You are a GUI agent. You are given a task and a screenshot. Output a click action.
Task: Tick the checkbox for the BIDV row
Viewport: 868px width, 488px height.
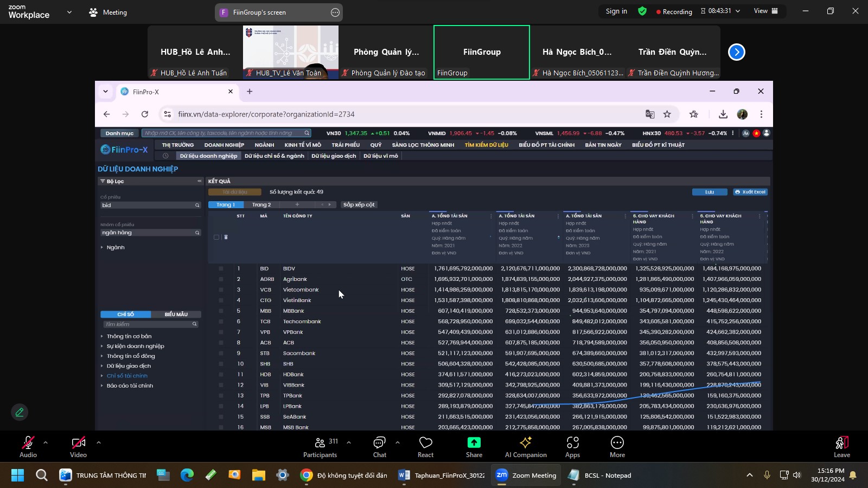tap(221, 268)
